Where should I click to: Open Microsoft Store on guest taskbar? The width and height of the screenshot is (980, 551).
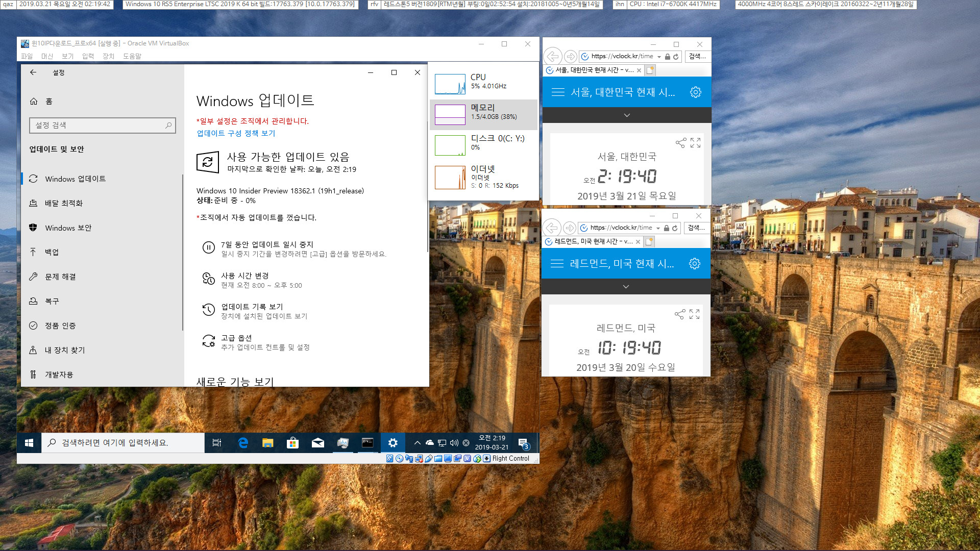tap(292, 443)
